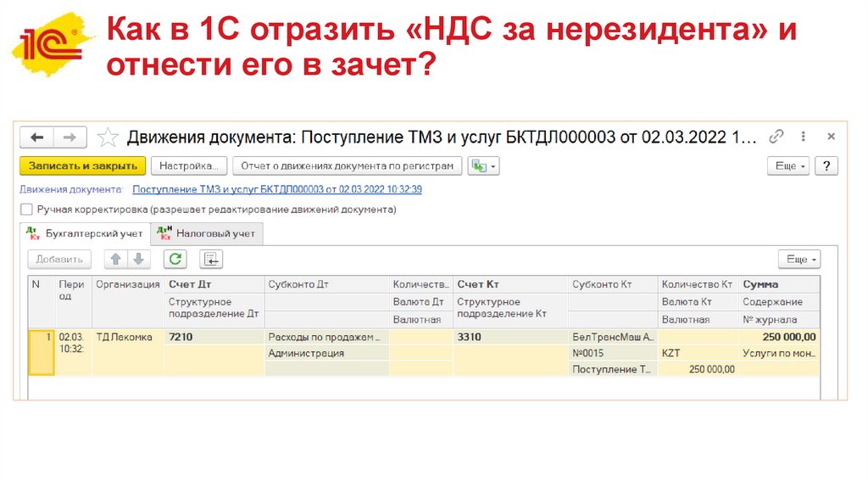The image size is (868, 487).
Task: Click the 'Счет Дт' column header
Action: tap(214, 284)
